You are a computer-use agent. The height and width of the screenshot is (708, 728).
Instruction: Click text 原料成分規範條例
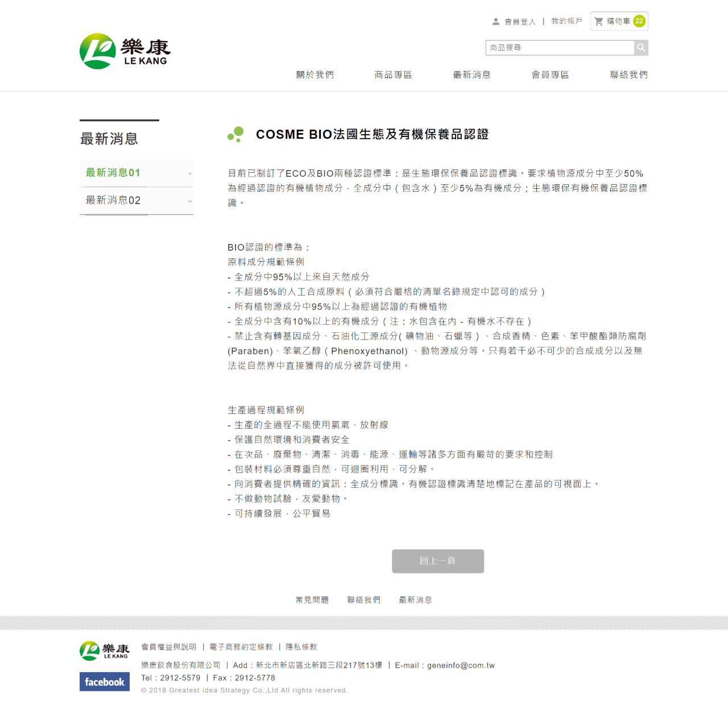coord(266,262)
